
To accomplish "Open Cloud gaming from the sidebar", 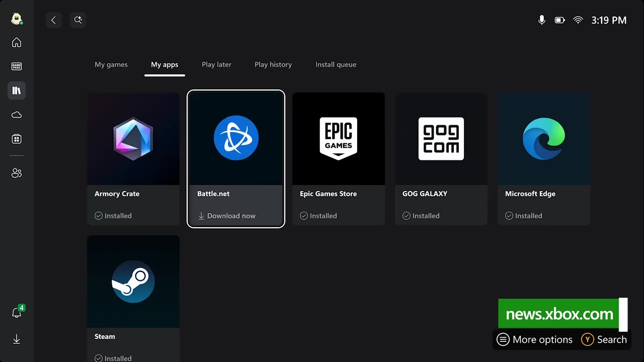I will click(17, 115).
